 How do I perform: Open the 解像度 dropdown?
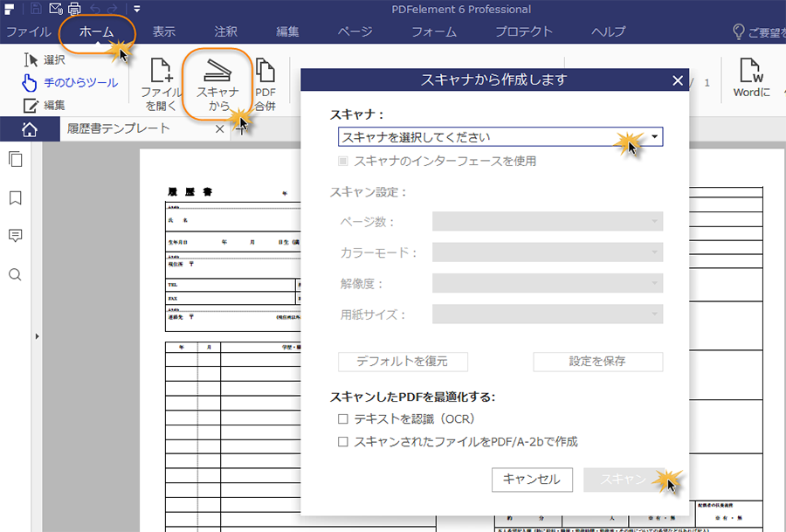[x=548, y=283]
